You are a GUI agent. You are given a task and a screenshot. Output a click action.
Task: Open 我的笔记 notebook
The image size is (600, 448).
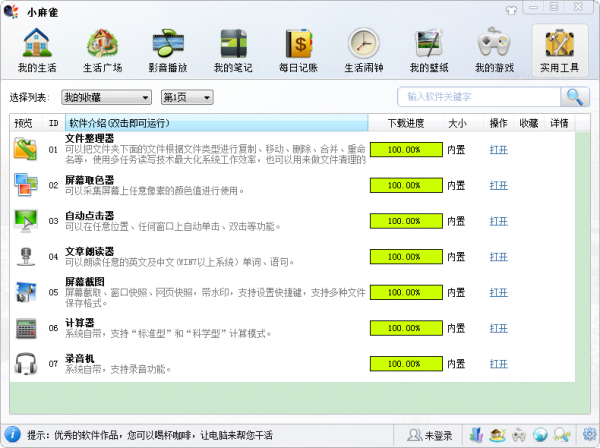pyautogui.click(x=233, y=51)
